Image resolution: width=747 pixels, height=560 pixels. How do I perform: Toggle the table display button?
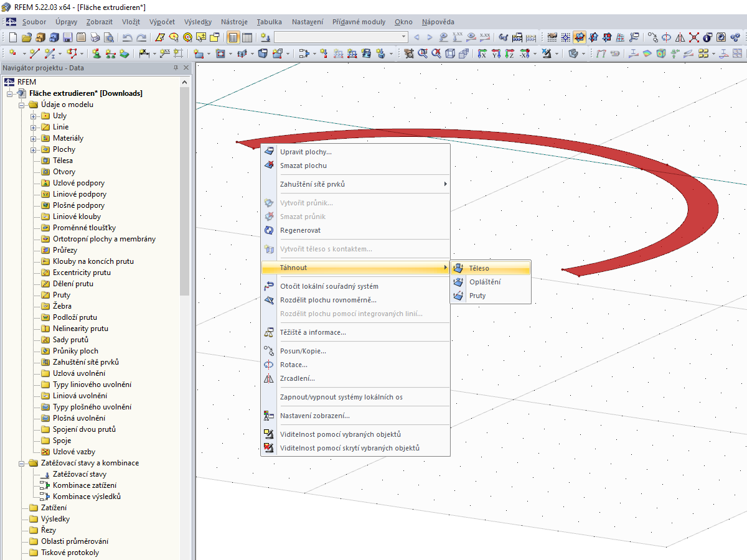point(247,37)
